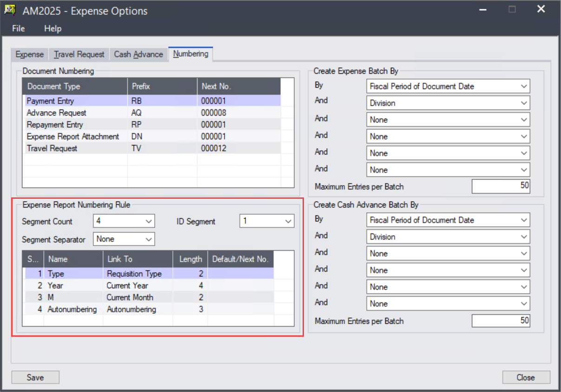Open the last And dropdown in Create Cash Advance Batch By
561x392 pixels.
point(448,303)
